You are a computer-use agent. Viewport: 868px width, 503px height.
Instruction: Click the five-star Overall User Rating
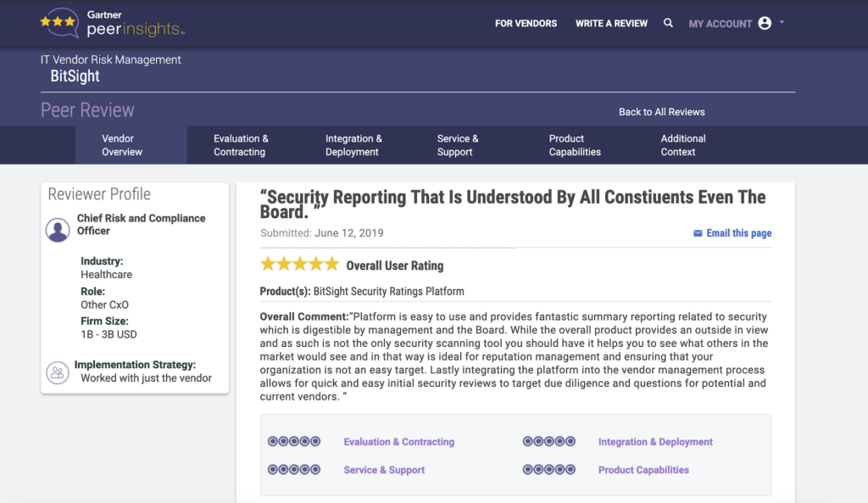coord(299,265)
